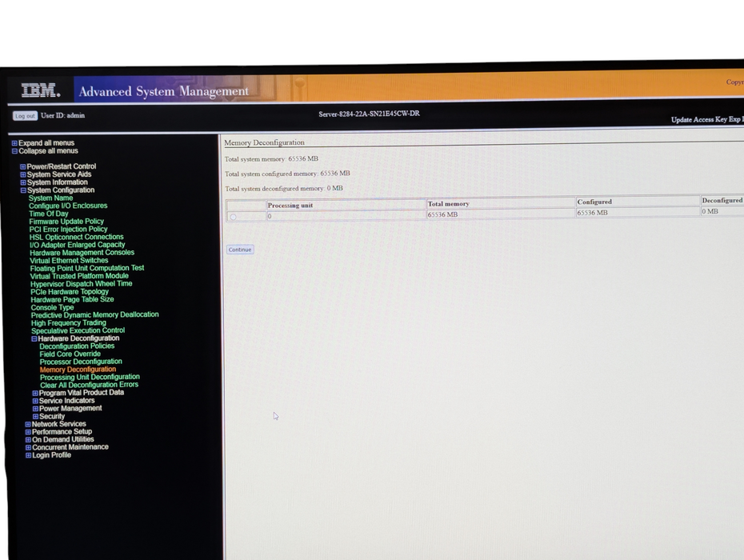The image size is (744, 560).
Task: Open the Deconfiguration Policies link
Action: pos(77,346)
